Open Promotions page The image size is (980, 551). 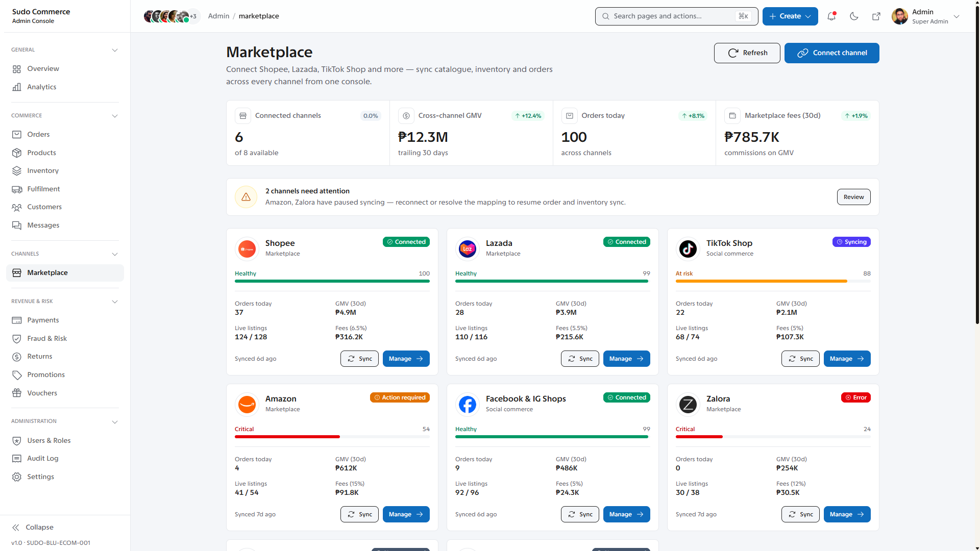click(65, 374)
